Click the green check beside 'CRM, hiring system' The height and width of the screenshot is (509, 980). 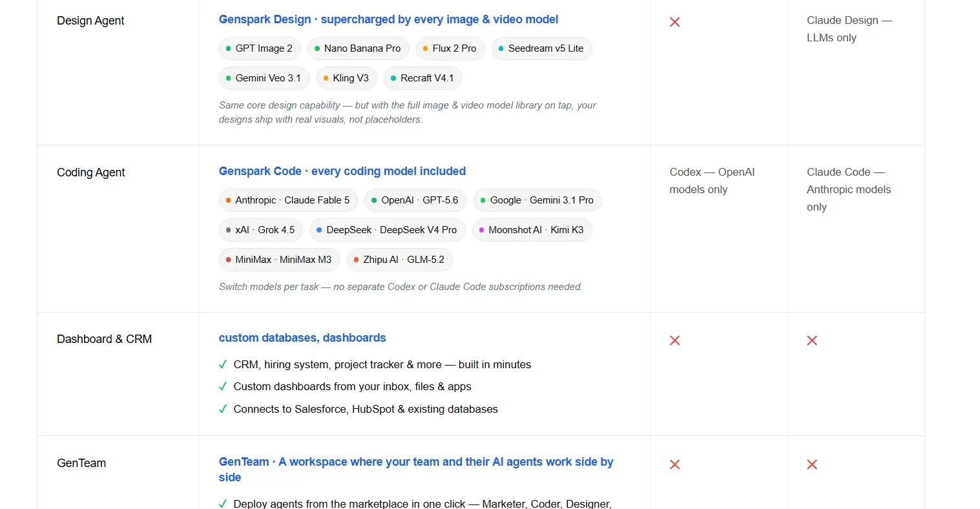coord(223,364)
